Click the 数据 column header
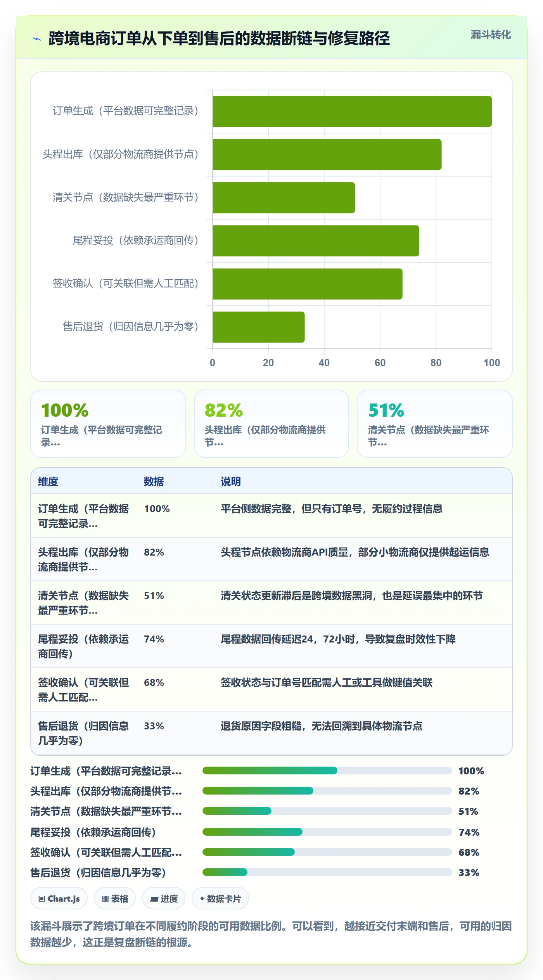The width and height of the screenshot is (543, 980). pyautogui.click(x=154, y=481)
